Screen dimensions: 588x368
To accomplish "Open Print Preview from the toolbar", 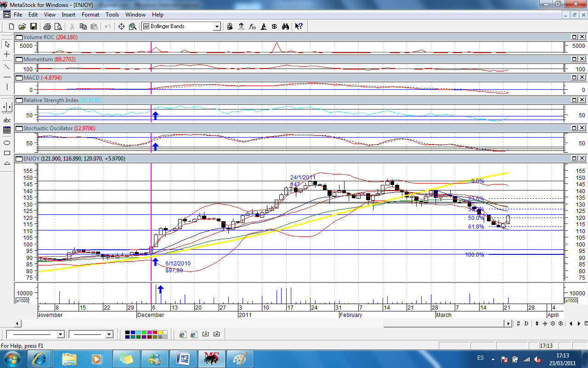I will [x=58, y=26].
